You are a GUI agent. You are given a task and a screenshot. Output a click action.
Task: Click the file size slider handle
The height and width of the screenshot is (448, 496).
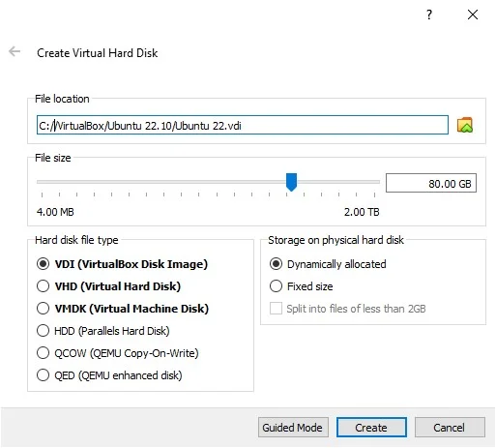[x=291, y=182]
